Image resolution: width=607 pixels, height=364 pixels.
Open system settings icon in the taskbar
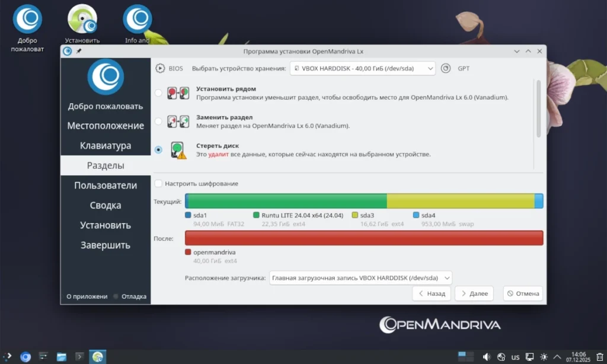pyautogui.click(x=43, y=357)
